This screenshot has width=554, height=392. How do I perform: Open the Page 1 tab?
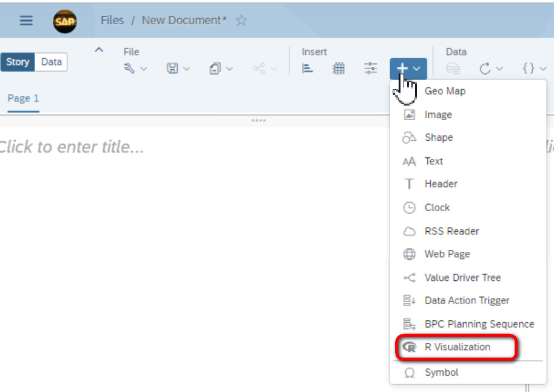point(23,99)
